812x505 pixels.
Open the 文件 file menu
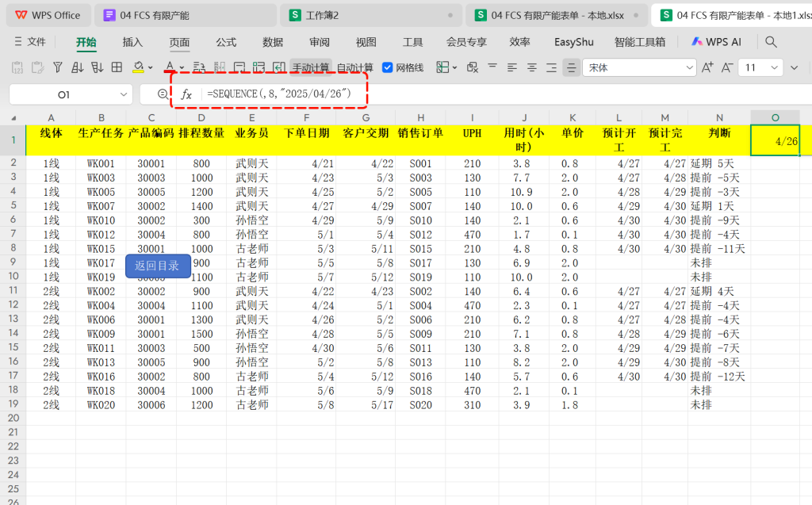[30, 42]
